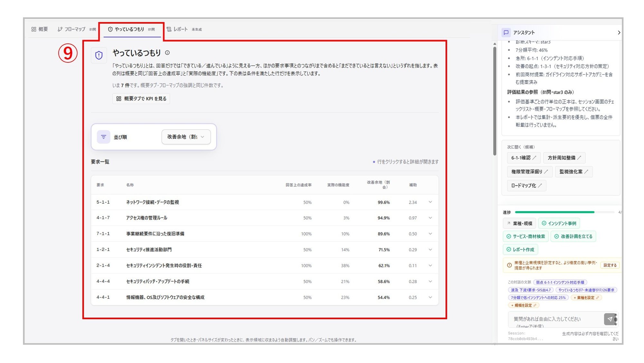644x363 pixels.
Task: Select the セキュリティインシデント発生時の役割・責任 row name
Action: tap(164, 265)
